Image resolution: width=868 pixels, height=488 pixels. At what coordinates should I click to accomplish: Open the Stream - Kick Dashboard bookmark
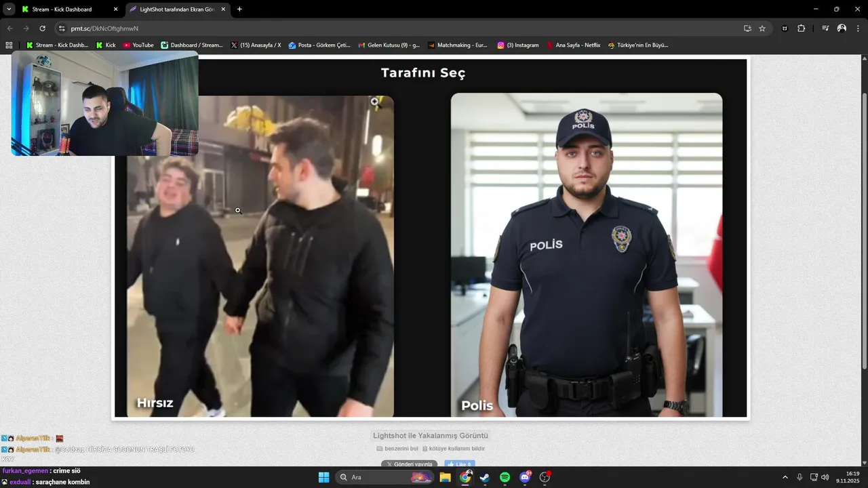[57, 45]
